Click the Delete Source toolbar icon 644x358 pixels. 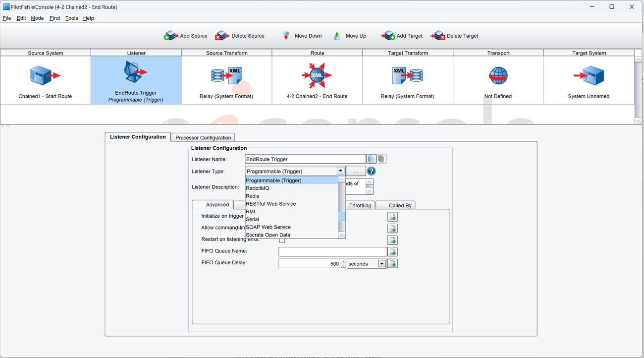[222, 36]
